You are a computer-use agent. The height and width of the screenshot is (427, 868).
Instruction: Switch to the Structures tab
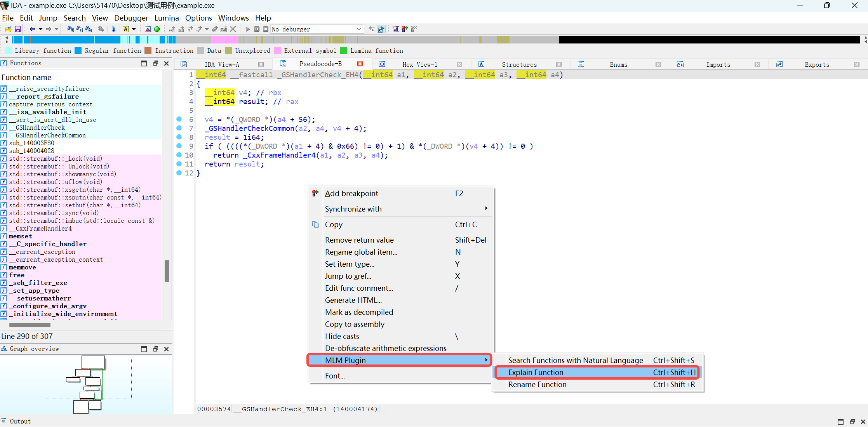tap(519, 64)
